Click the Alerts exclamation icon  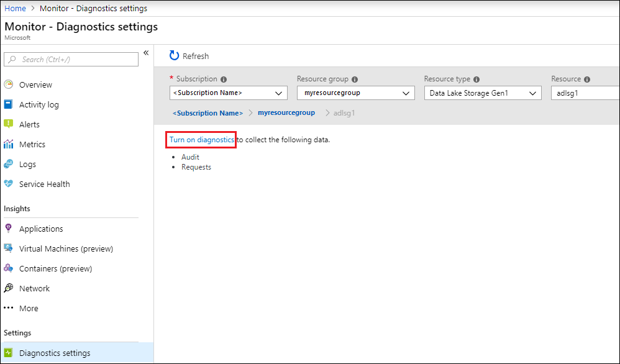coord(9,124)
